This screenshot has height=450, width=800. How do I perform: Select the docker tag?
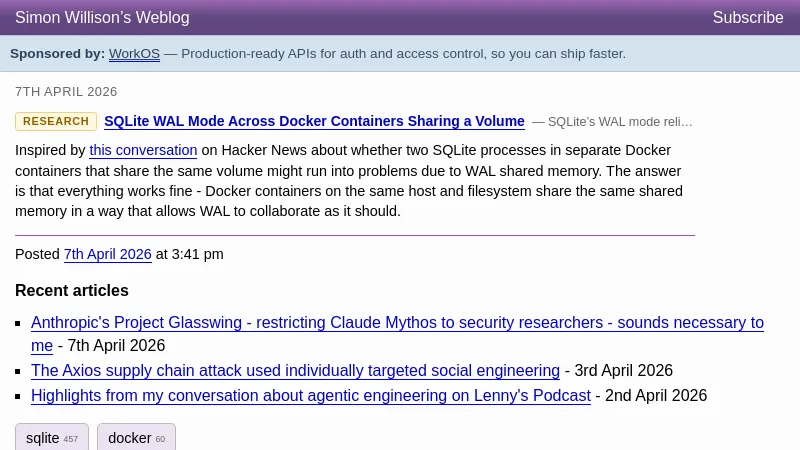[x=136, y=438]
